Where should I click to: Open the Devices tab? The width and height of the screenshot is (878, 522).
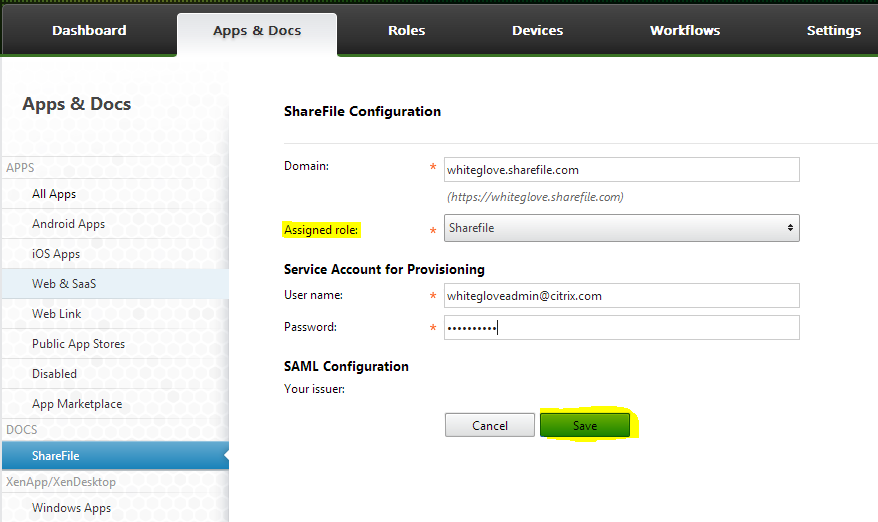coord(537,30)
